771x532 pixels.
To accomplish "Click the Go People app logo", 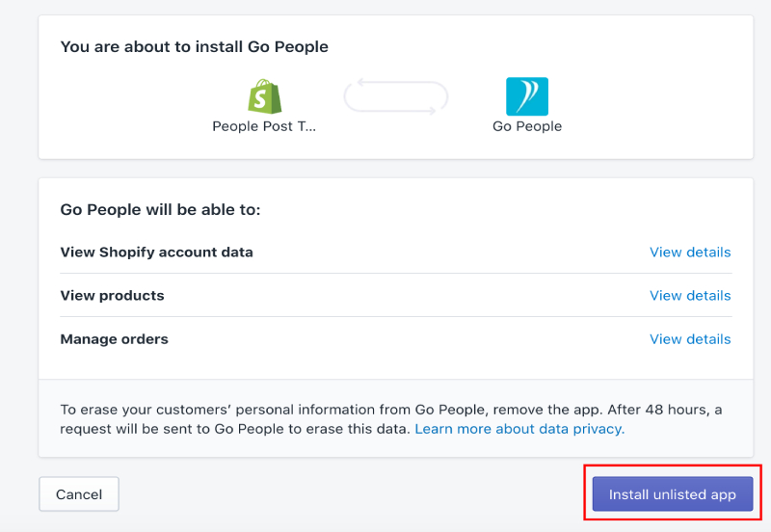I will [527, 96].
